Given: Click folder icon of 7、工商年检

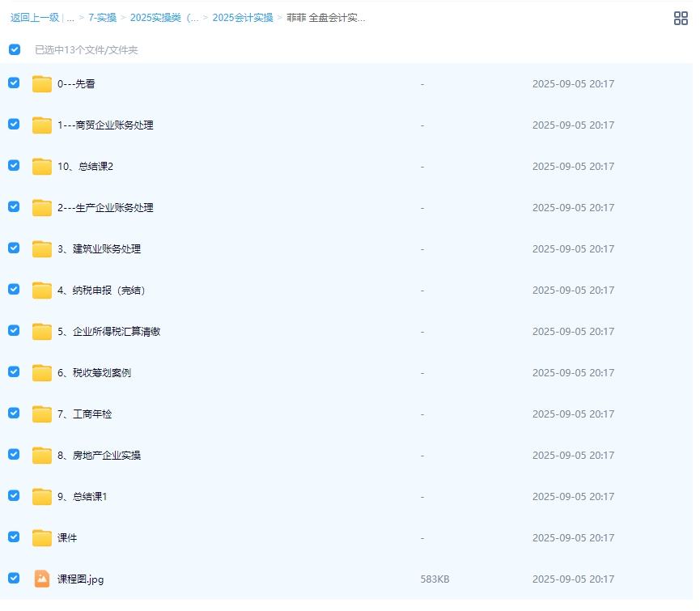Looking at the screenshot, I should (42, 414).
